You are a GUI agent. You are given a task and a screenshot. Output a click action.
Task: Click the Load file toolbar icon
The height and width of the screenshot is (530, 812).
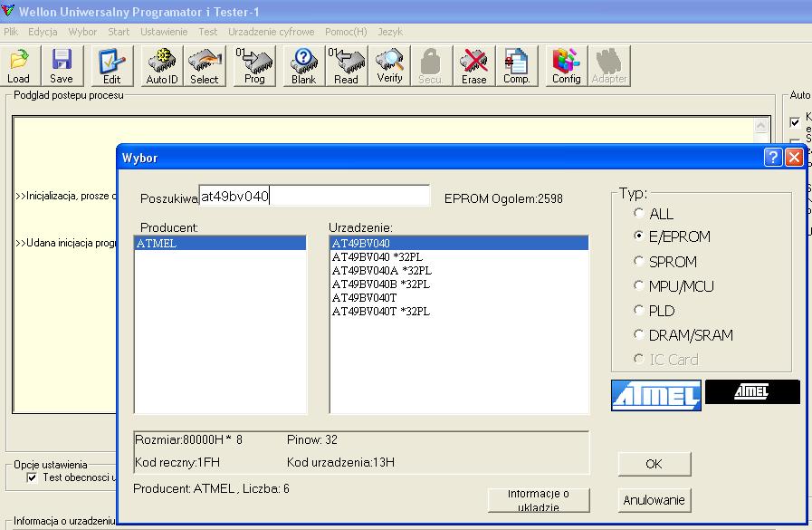coord(18,65)
